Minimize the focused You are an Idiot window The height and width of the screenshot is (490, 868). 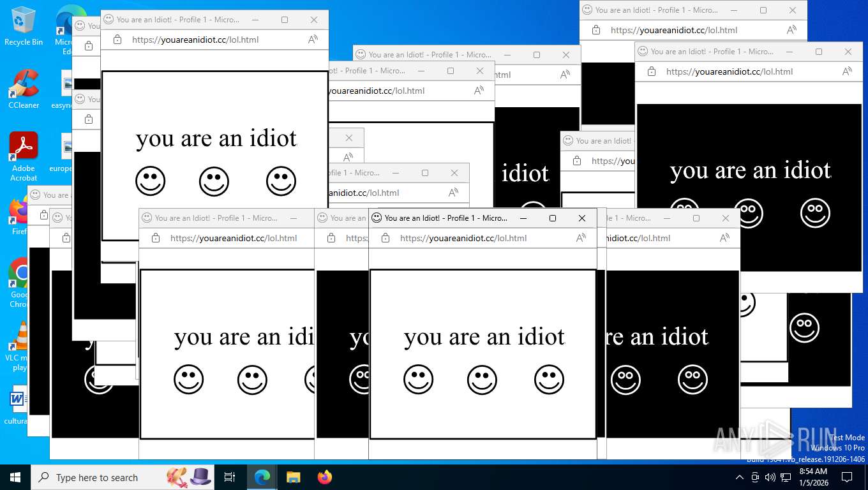523,218
